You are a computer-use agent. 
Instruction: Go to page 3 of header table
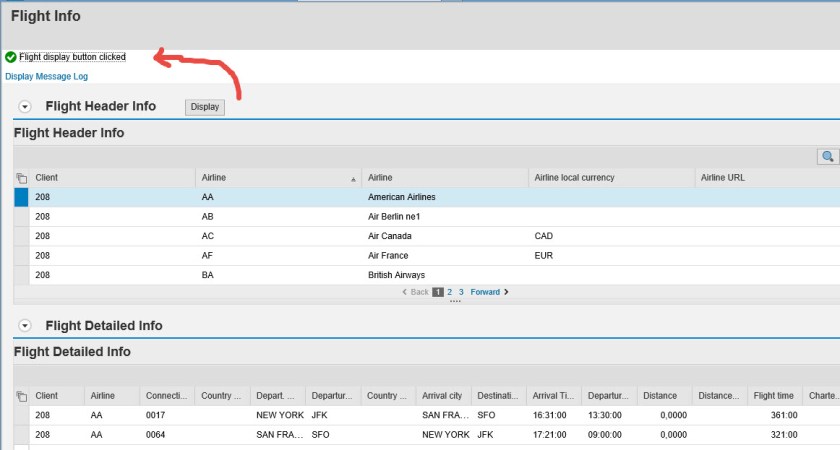coord(461,292)
